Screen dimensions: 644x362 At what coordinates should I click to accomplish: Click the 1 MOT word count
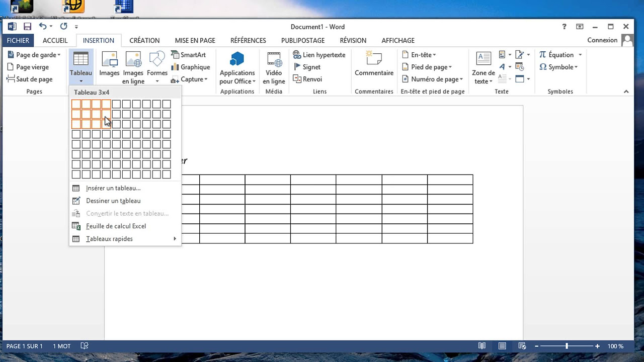(62, 346)
